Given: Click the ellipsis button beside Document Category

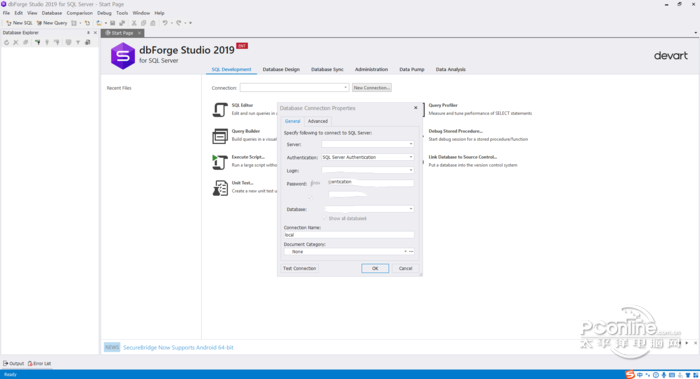Looking at the screenshot, I should click(x=411, y=252).
